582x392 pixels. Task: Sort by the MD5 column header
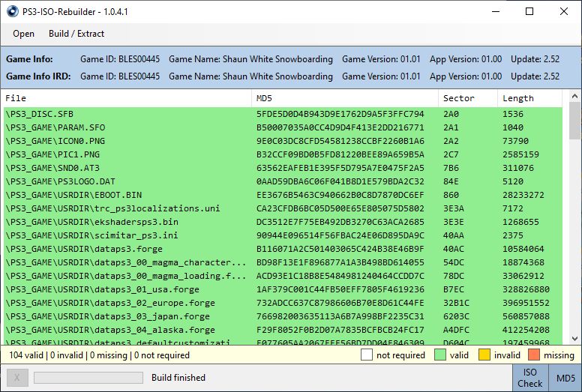click(345, 98)
